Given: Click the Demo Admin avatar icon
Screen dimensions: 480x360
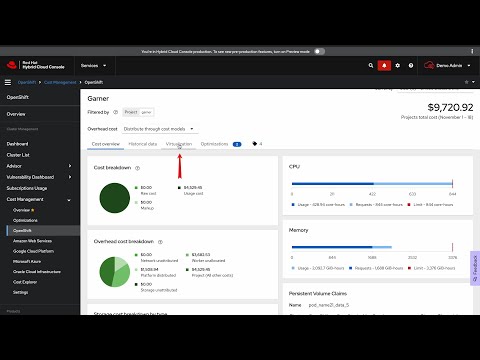Looking at the screenshot, I should 429,65.
